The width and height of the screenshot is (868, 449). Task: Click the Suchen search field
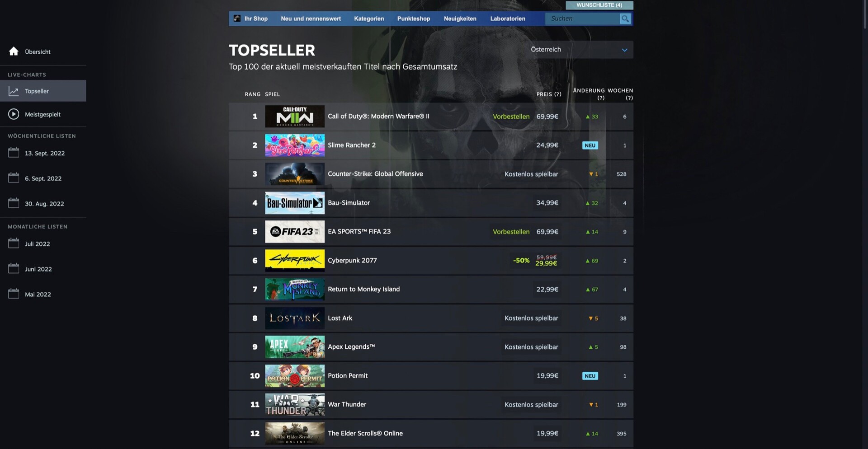[582, 19]
